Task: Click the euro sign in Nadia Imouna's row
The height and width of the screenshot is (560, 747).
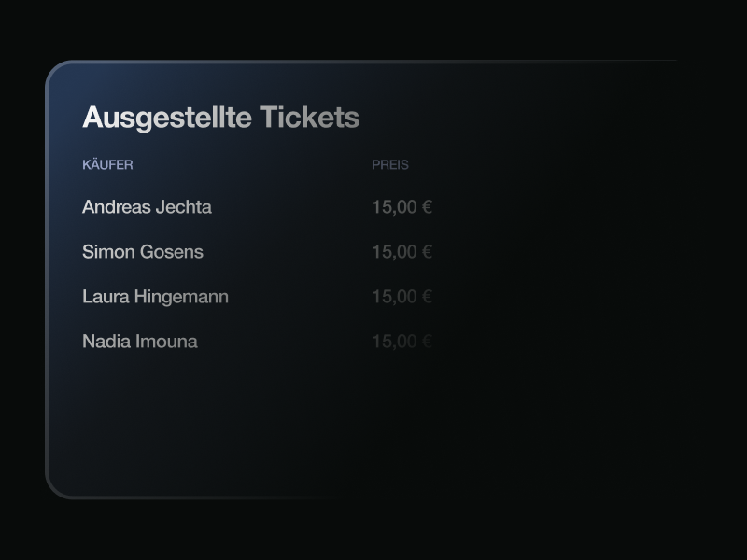Action: click(427, 342)
